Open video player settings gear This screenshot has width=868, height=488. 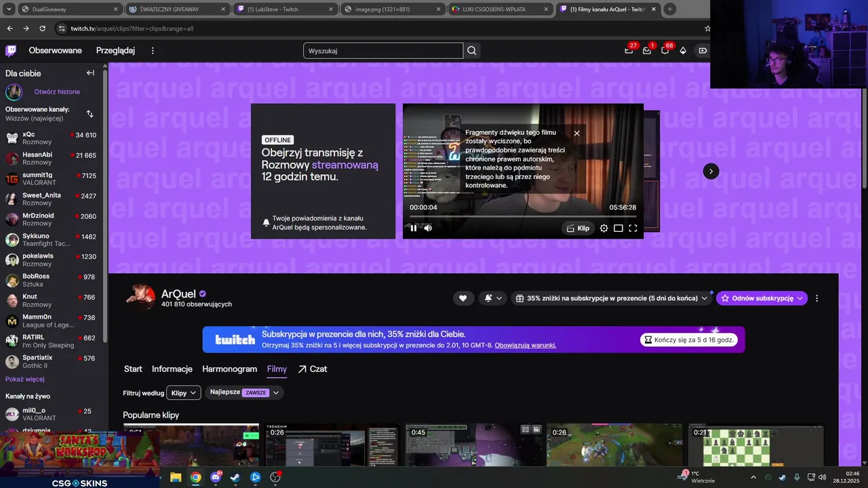[604, 228]
